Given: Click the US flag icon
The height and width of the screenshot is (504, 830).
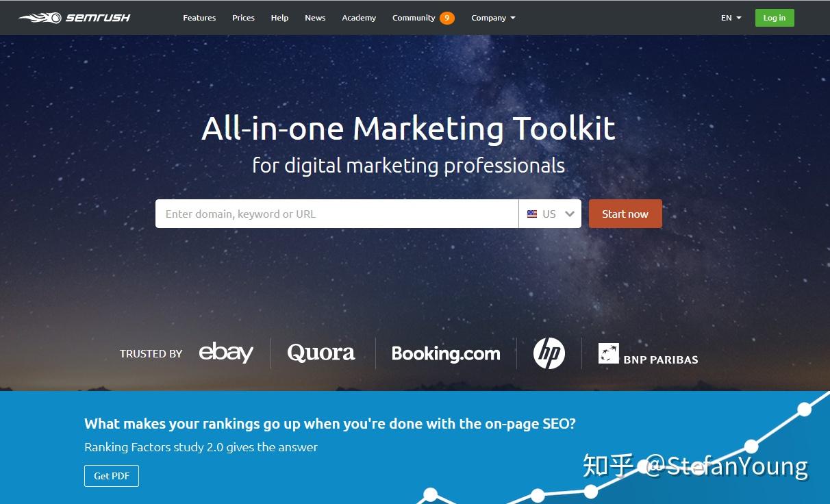Looking at the screenshot, I should click(532, 214).
